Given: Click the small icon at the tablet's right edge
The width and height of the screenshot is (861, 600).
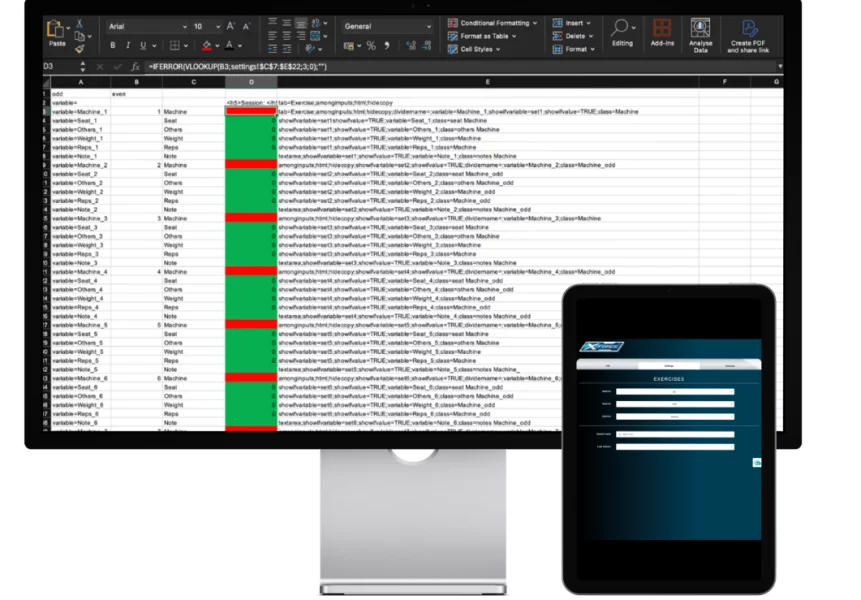Looking at the screenshot, I should (757, 463).
